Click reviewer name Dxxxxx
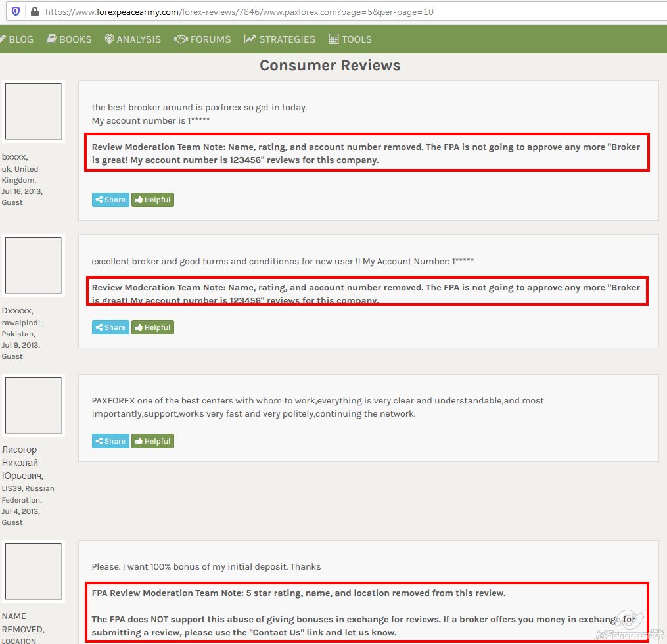 (17, 311)
